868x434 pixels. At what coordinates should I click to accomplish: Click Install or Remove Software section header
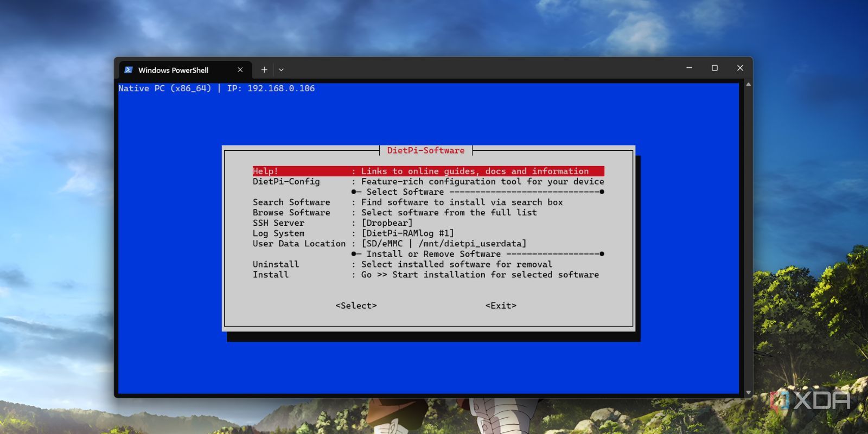[x=433, y=254]
